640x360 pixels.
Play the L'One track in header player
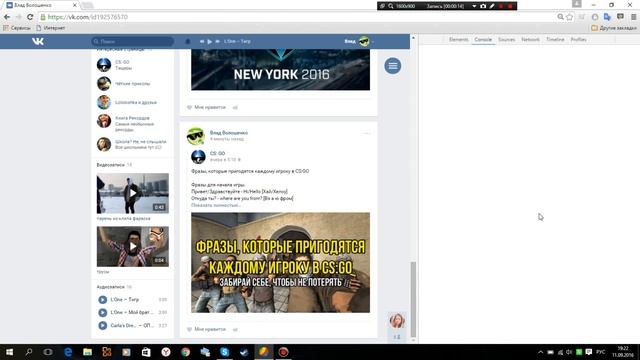click(x=209, y=41)
